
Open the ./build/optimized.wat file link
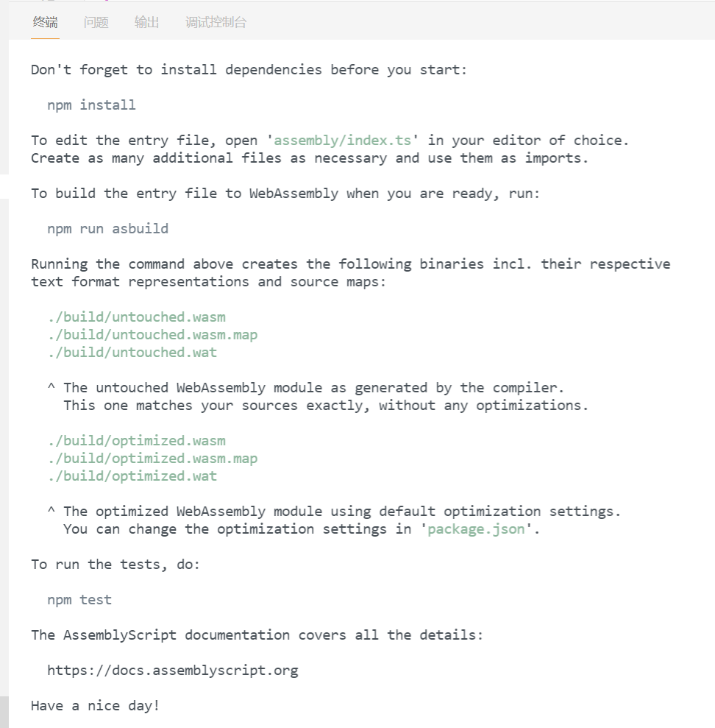pos(132,476)
